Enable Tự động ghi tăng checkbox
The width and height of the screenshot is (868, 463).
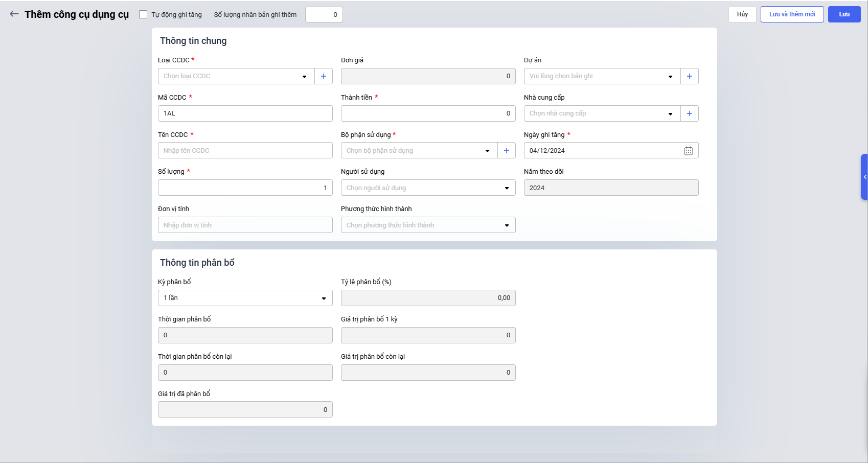point(143,14)
